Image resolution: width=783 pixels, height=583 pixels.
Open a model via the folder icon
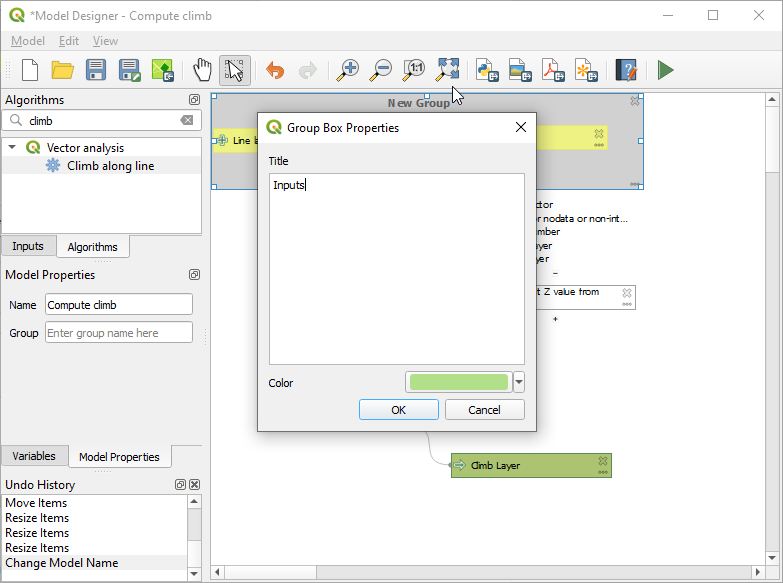point(63,70)
